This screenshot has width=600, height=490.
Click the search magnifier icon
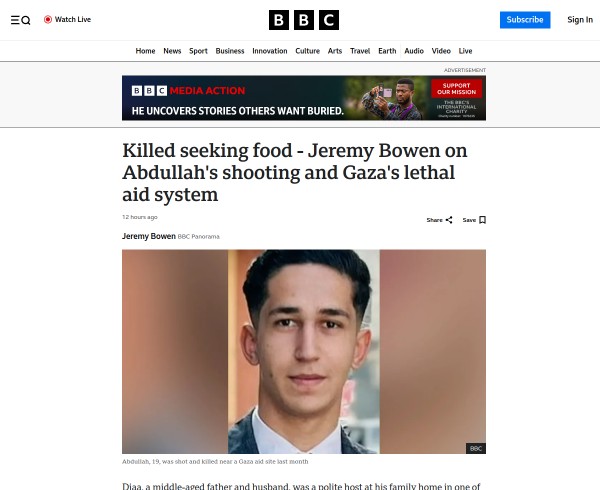coord(26,20)
